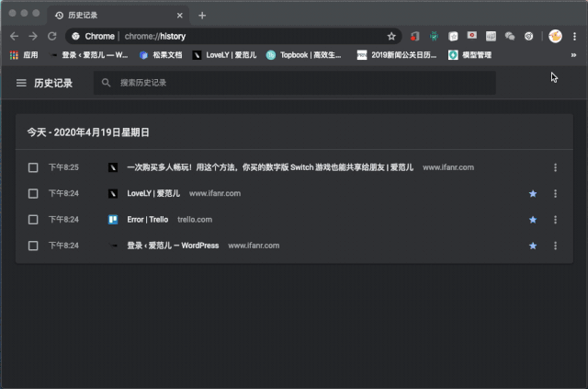Click the browser back arrow
588x389 pixels.
point(15,36)
